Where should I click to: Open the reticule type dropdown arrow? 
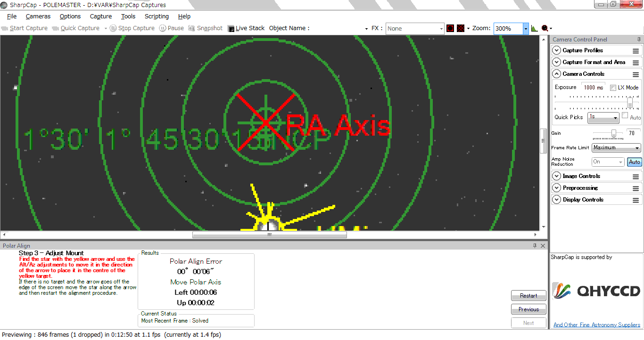point(468,28)
